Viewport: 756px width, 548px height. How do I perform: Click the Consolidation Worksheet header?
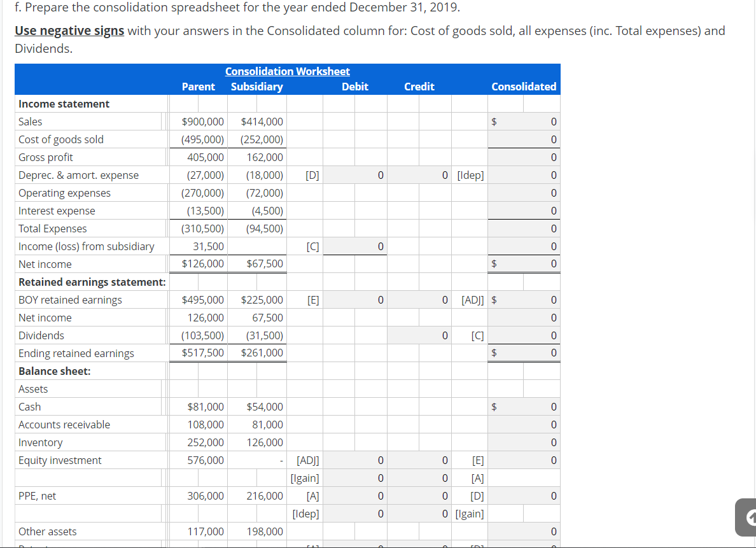coord(287,71)
